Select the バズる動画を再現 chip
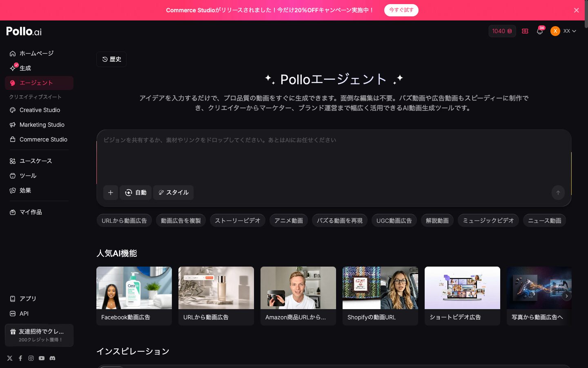Viewport: 588px width, 368px height. [x=340, y=221]
